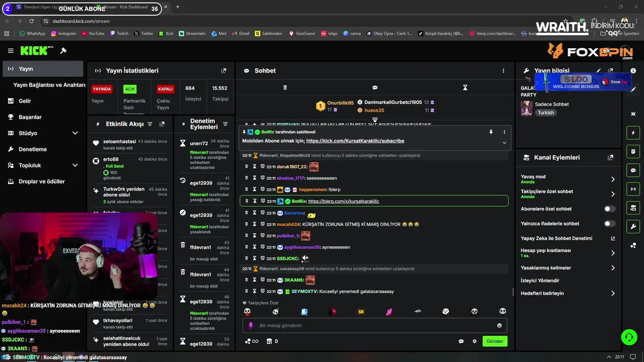Open Yavaş mod options
The height and width of the screenshot is (362, 644).
click(568, 179)
